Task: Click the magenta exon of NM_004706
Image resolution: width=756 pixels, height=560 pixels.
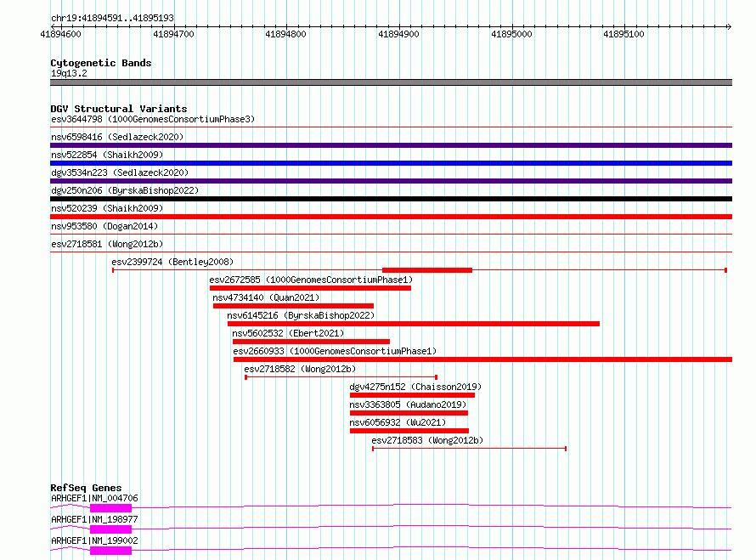Action: pos(111,508)
